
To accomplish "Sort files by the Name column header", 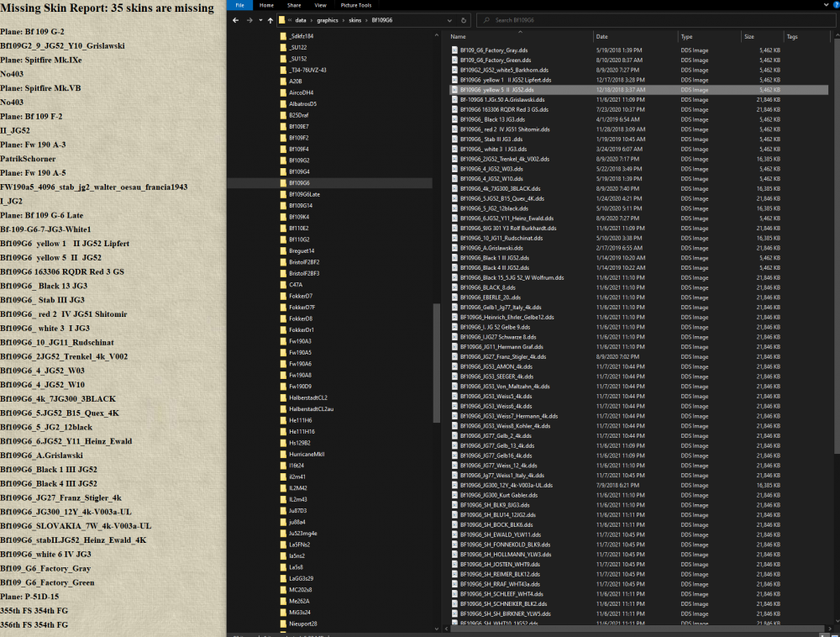I will point(458,37).
